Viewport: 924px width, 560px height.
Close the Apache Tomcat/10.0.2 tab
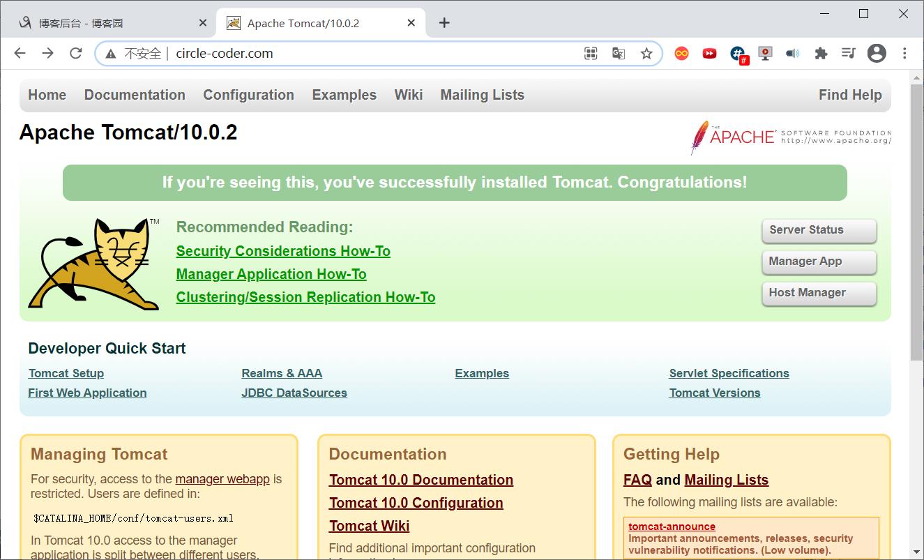click(411, 23)
